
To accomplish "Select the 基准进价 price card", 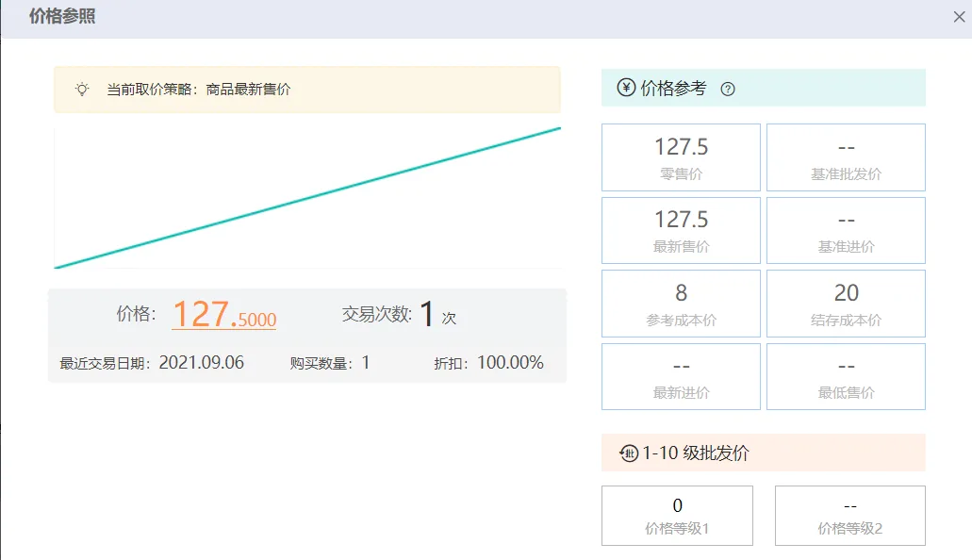I will (x=846, y=231).
